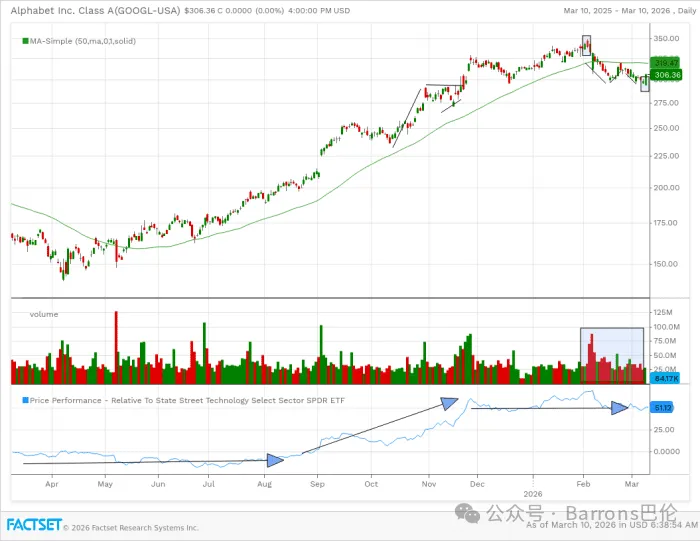The image size is (700, 541).
Task: Click the volume panel label
Action: [44, 314]
